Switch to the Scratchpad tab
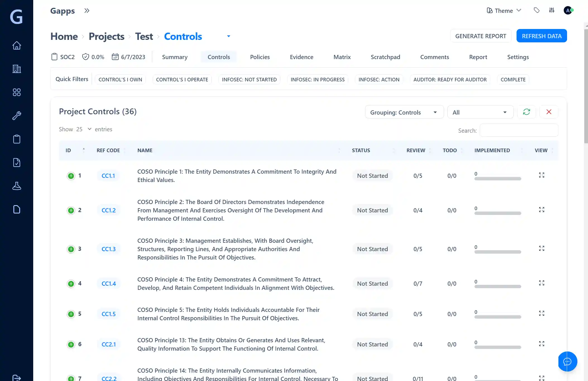This screenshot has width=588, height=381. 385,57
